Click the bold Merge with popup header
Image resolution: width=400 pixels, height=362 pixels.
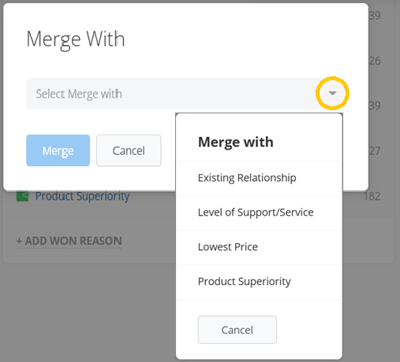pyautogui.click(x=236, y=142)
